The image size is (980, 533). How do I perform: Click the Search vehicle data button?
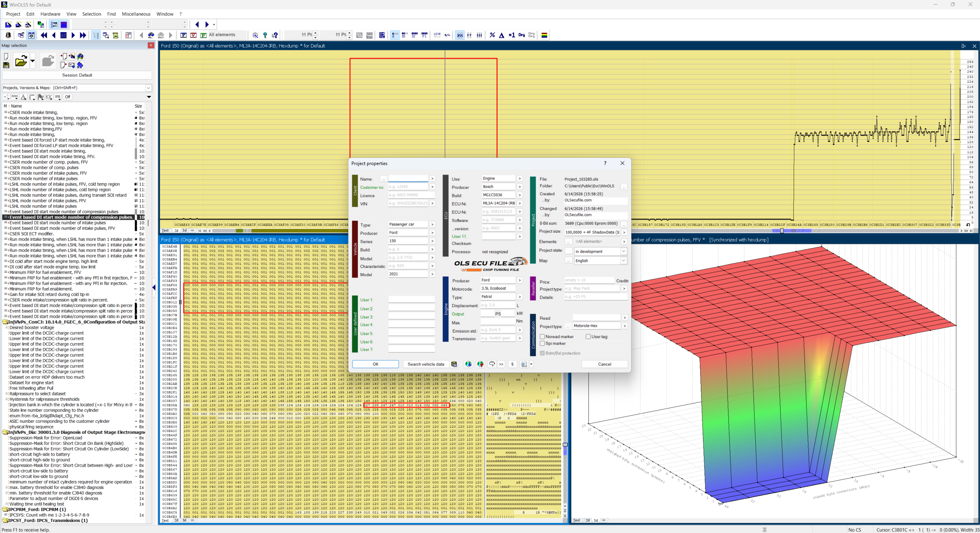[426, 364]
